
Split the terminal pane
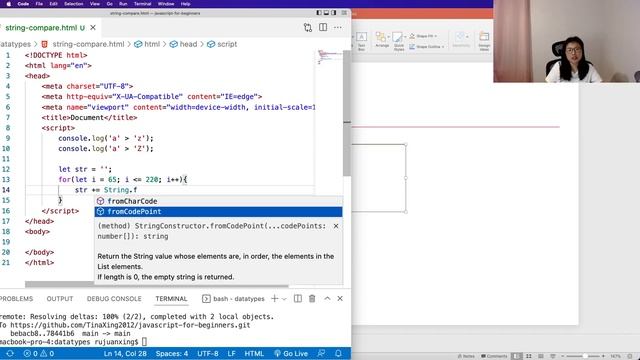pos(298,299)
